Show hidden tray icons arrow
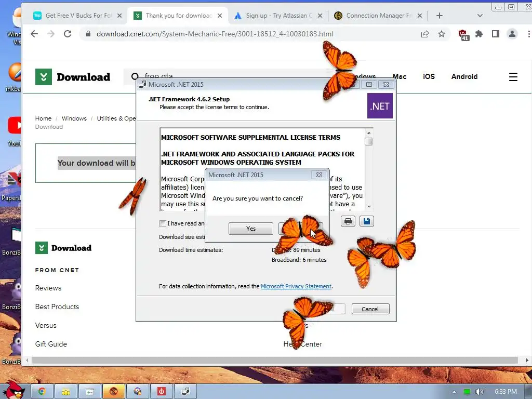Viewport: 532px width, 399px height. pos(454,392)
